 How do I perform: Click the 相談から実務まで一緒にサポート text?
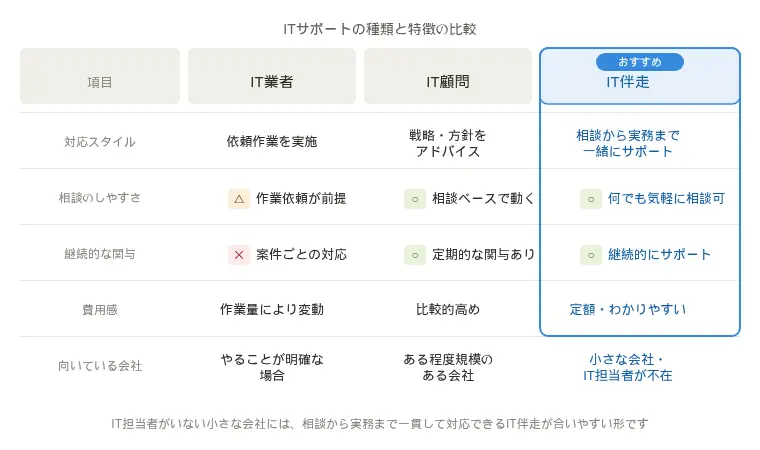click(628, 143)
